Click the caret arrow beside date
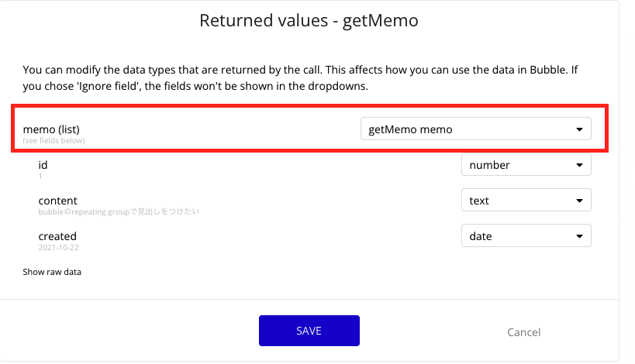 (579, 236)
